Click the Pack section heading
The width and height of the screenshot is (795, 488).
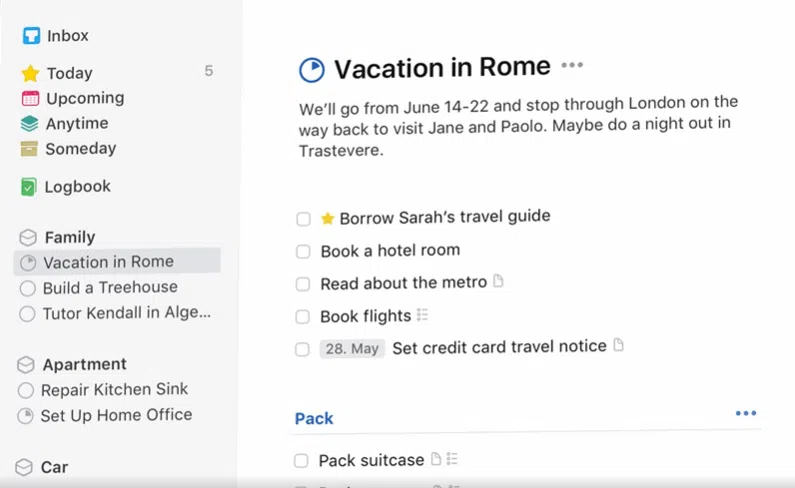(314, 419)
